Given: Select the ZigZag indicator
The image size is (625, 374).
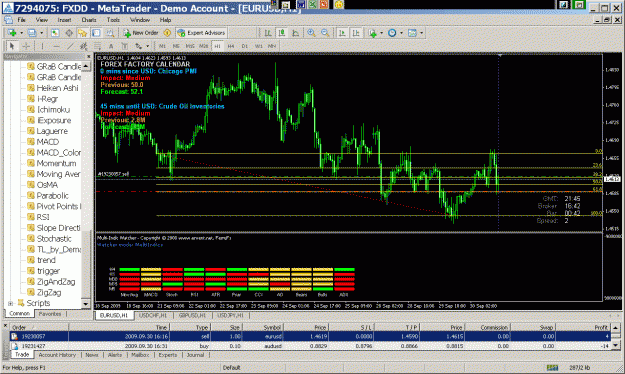Looking at the screenshot, I should click(49, 293).
